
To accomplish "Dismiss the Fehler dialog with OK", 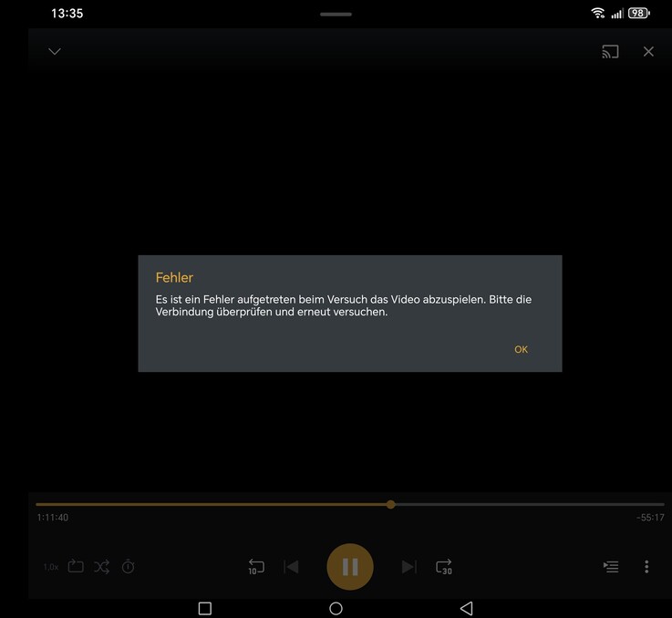I will click(x=521, y=349).
